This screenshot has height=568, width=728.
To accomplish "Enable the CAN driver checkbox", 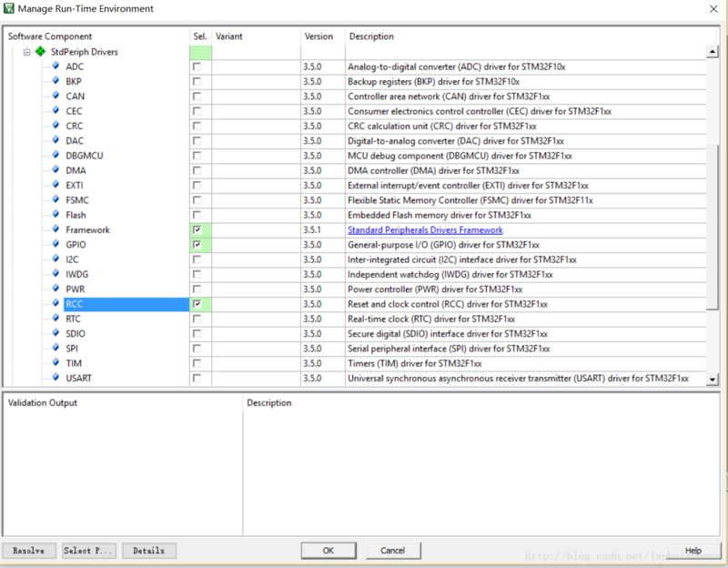I will click(x=197, y=96).
